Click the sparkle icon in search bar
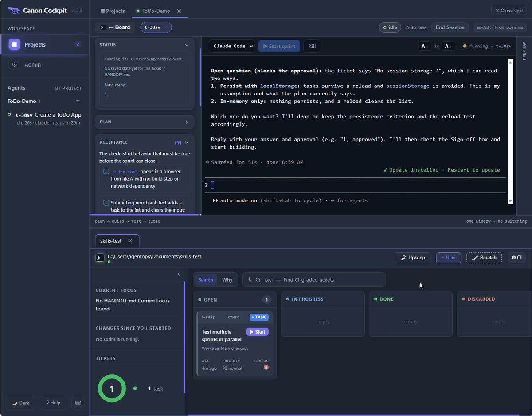This screenshot has width=532, height=416. click(250, 279)
